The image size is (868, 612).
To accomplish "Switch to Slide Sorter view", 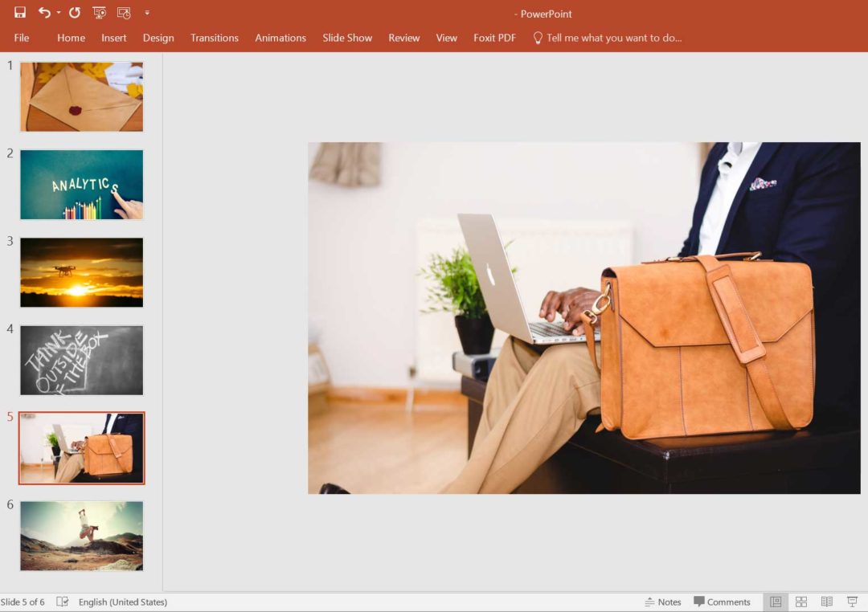I will [801, 601].
